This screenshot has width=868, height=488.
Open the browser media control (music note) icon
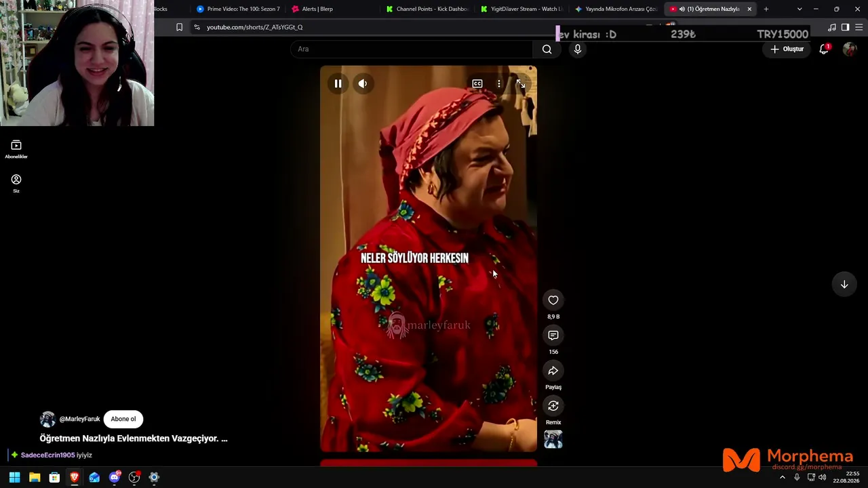[832, 27]
